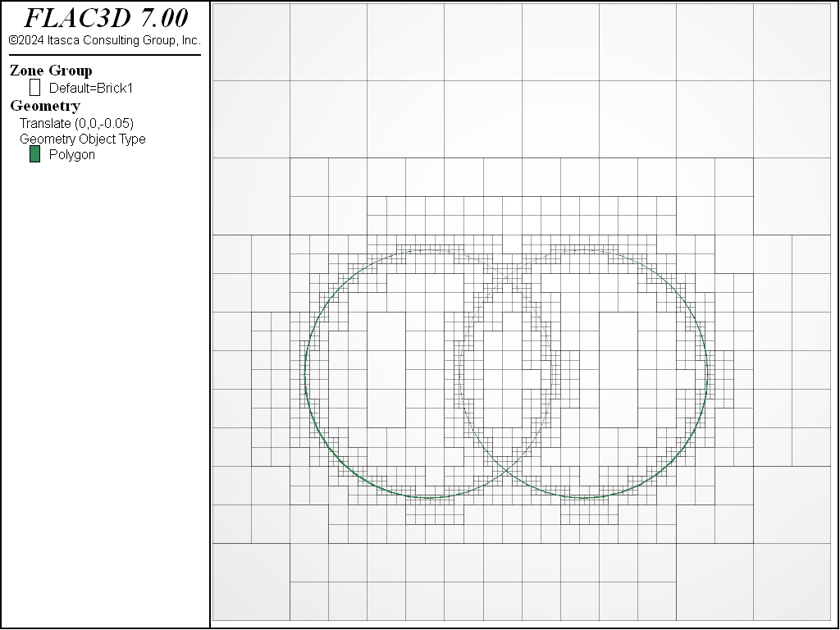840x630 pixels.
Task: Click the bottom of the left circle arc
Action: click(428, 497)
